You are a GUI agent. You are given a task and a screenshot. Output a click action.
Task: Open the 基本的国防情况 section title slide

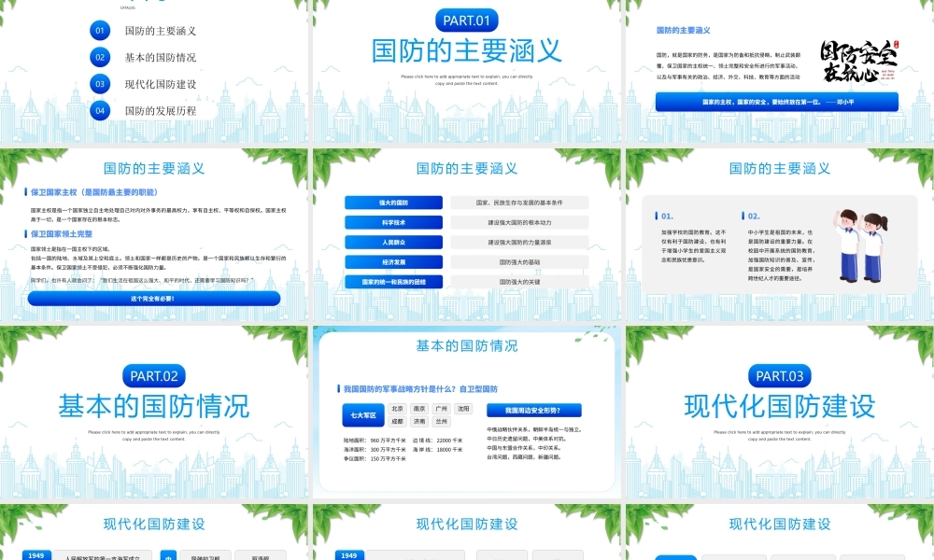[x=154, y=412]
